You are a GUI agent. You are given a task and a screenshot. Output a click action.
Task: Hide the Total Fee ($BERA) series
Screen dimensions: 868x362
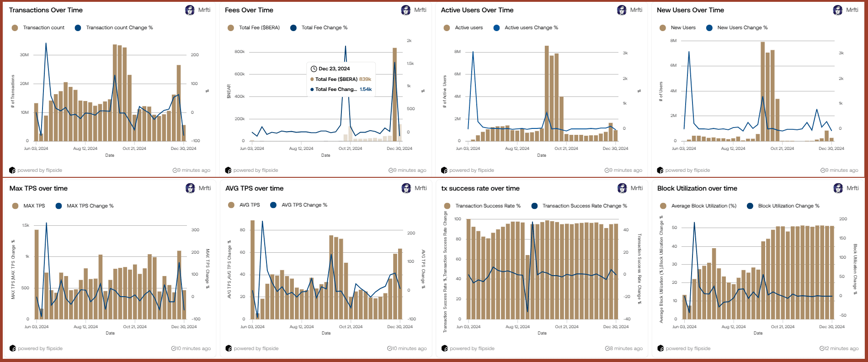pos(254,28)
